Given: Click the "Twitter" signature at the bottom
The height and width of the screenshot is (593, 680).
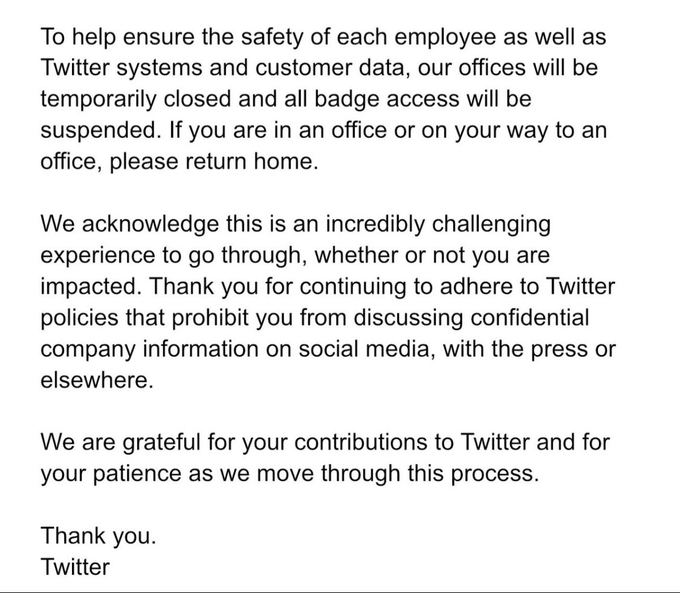Looking at the screenshot, I should [75, 567].
